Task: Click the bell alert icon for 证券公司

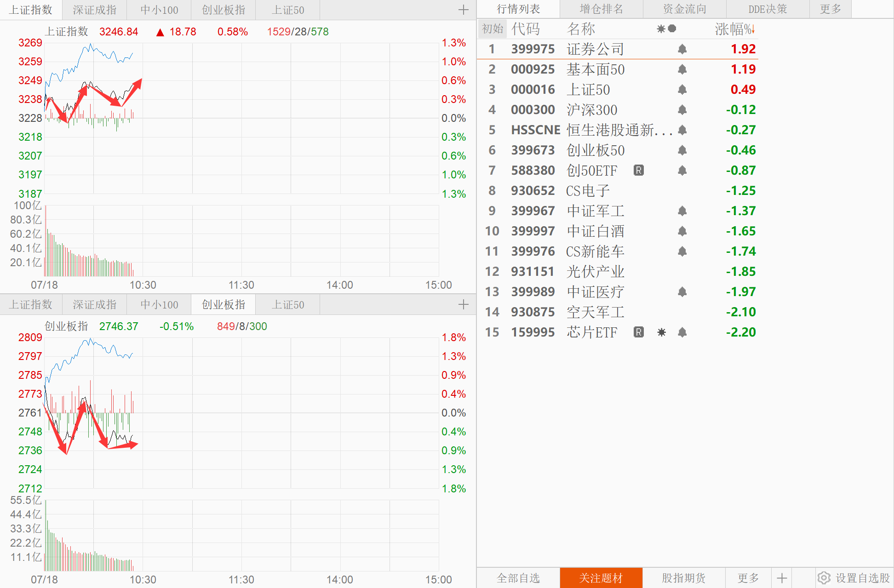Action: pos(682,49)
